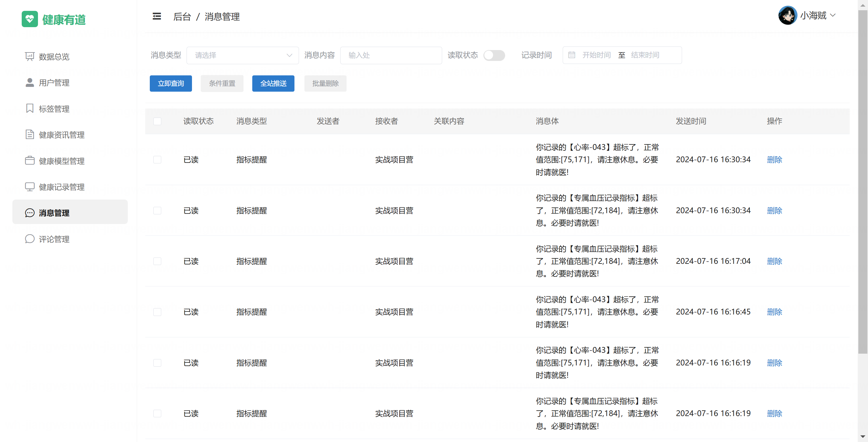Open the 消息类型 dropdown selector

pos(243,55)
